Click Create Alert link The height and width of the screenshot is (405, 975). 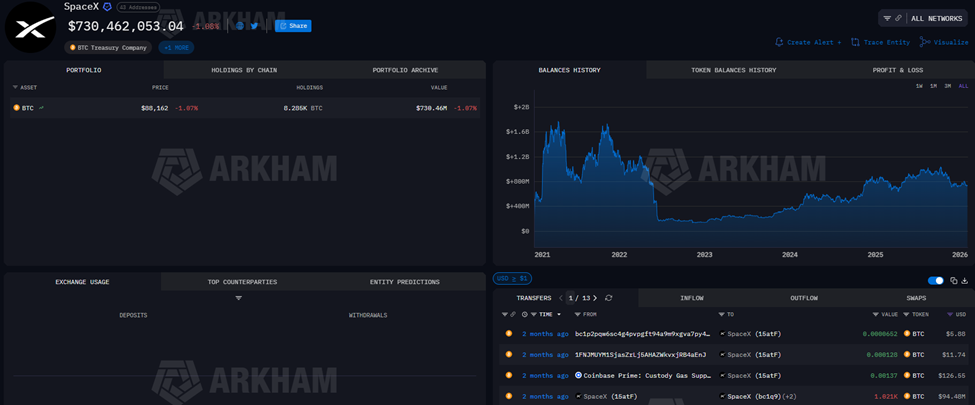click(808, 42)
